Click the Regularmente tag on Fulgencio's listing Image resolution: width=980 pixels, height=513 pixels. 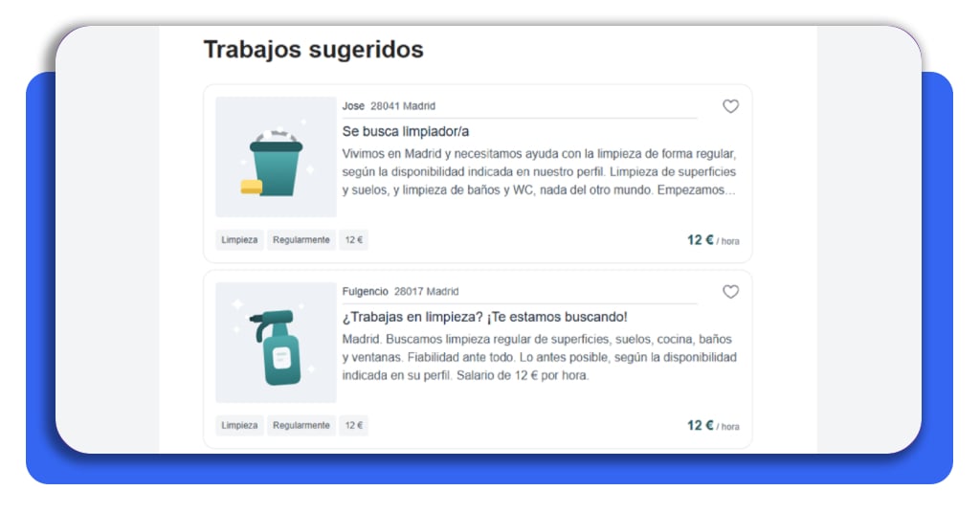coord(301,426)
